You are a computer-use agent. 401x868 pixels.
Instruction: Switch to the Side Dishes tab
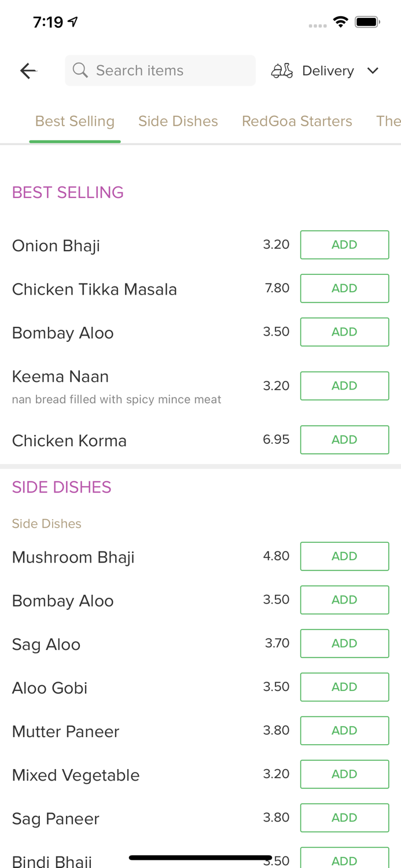(x=178, y=121)
